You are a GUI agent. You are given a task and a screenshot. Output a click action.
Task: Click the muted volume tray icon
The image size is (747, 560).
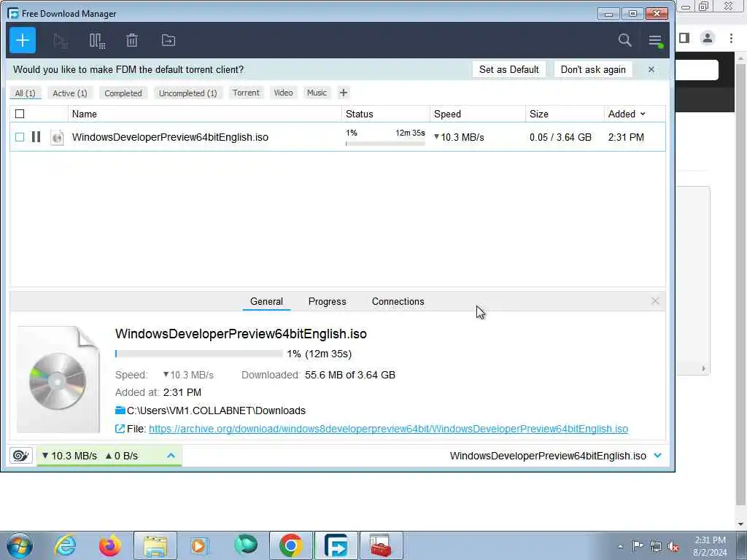(x=673, y=547)
